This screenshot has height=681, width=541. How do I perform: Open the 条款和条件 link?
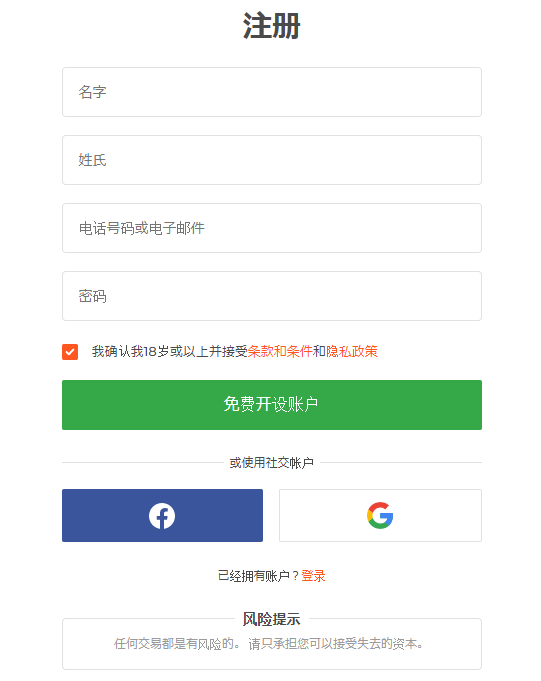280,351
